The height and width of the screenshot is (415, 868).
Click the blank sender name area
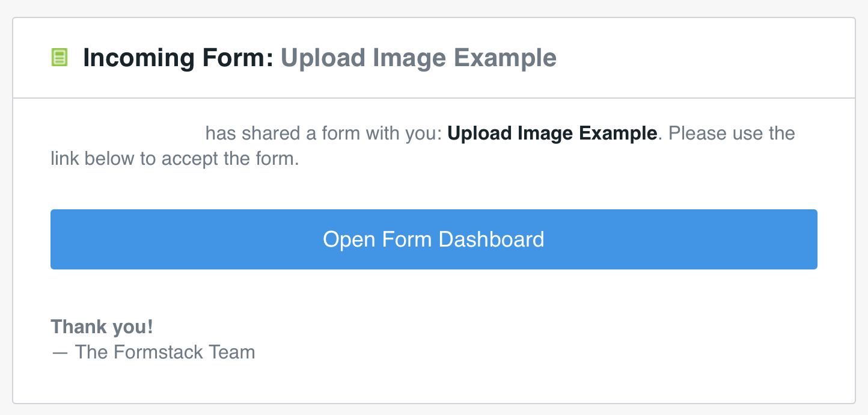[x=126, y=133]
